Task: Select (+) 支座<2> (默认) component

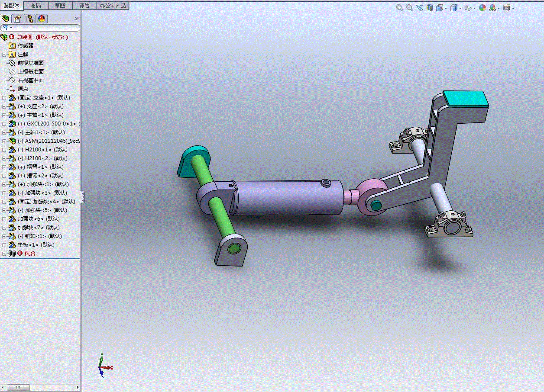Action: coord(41,106)
